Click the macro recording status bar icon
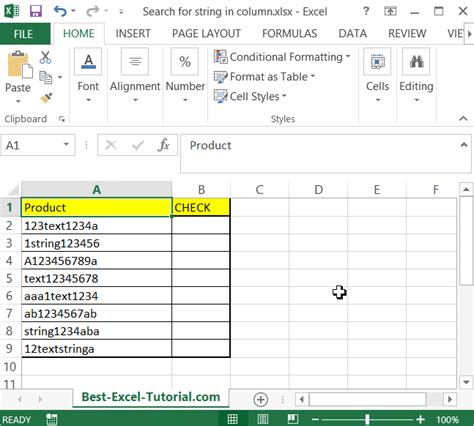Viewport: 474px width, 426px height. pyautogui.click(x=52, y=419)
